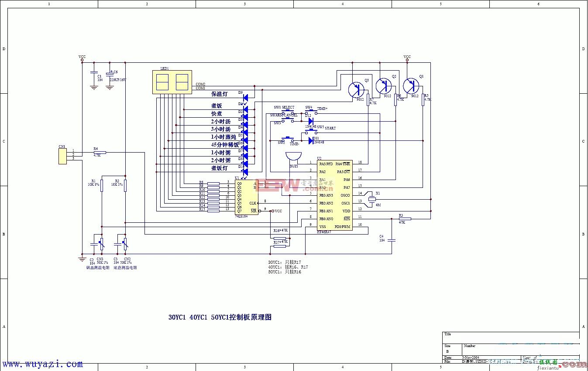Click the SW4 TIME+ pushbutton symbol
The width and height of the screenshot is (588, 371).
[311, 112]
